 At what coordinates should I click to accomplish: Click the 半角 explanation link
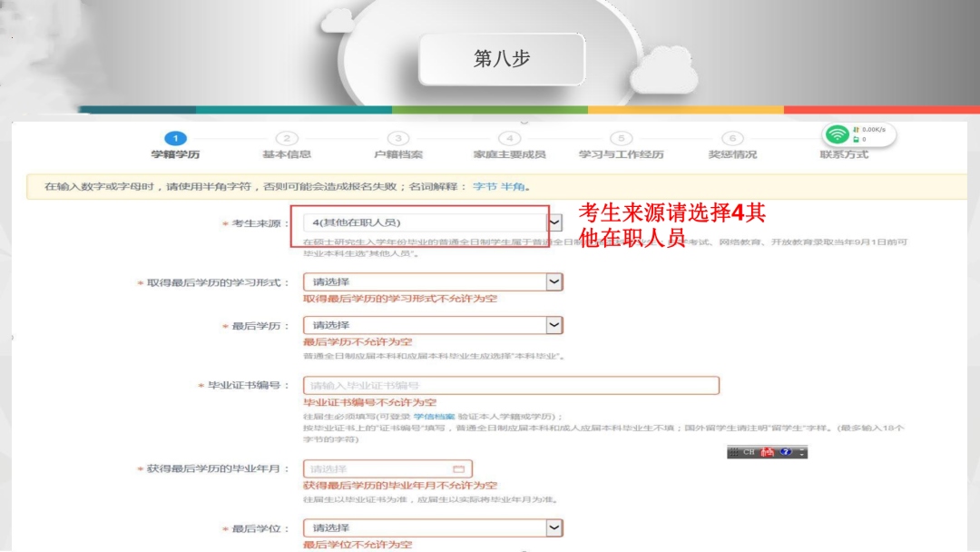(x=513, y=187)
